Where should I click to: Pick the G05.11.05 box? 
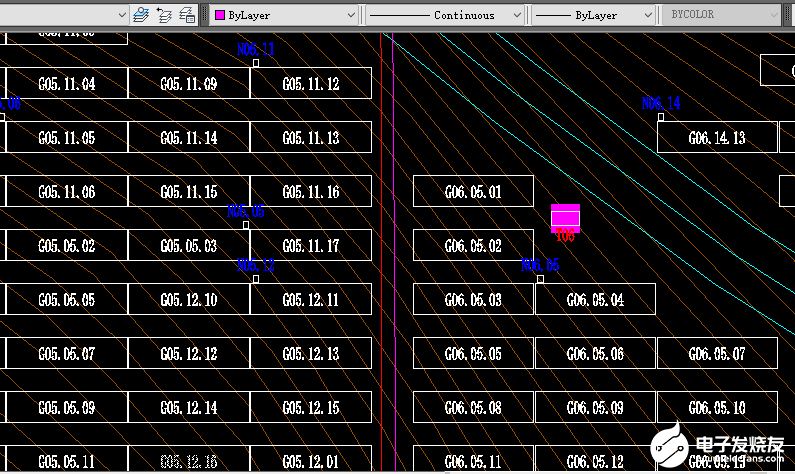[67, 137]
